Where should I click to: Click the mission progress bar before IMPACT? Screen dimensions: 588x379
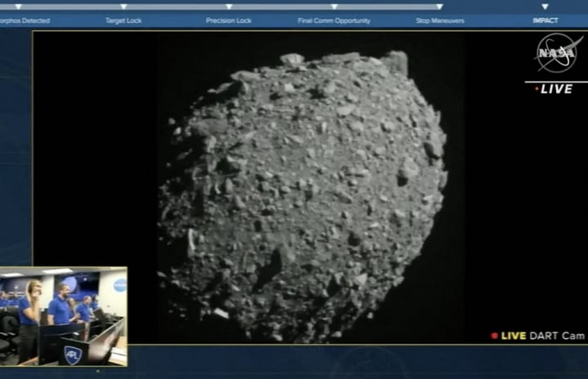pyautogui.click(x=491, y=7)
